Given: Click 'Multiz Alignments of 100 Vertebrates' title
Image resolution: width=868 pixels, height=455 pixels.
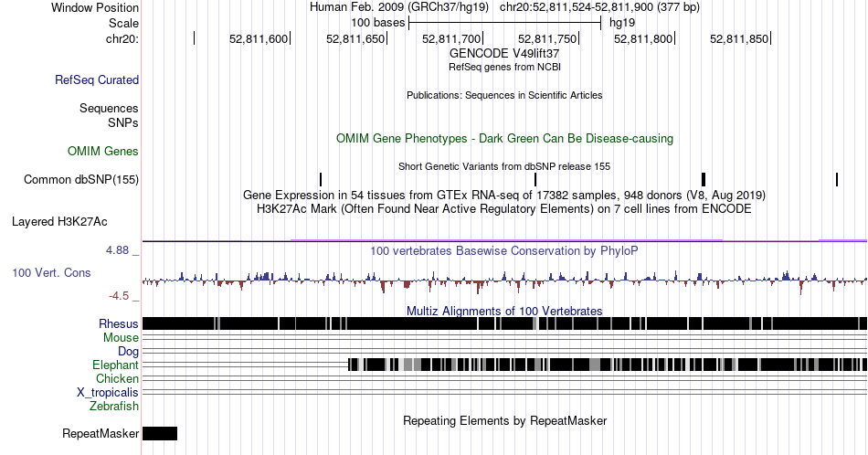Looking at the screenshot, I should [x=504, y=311].
